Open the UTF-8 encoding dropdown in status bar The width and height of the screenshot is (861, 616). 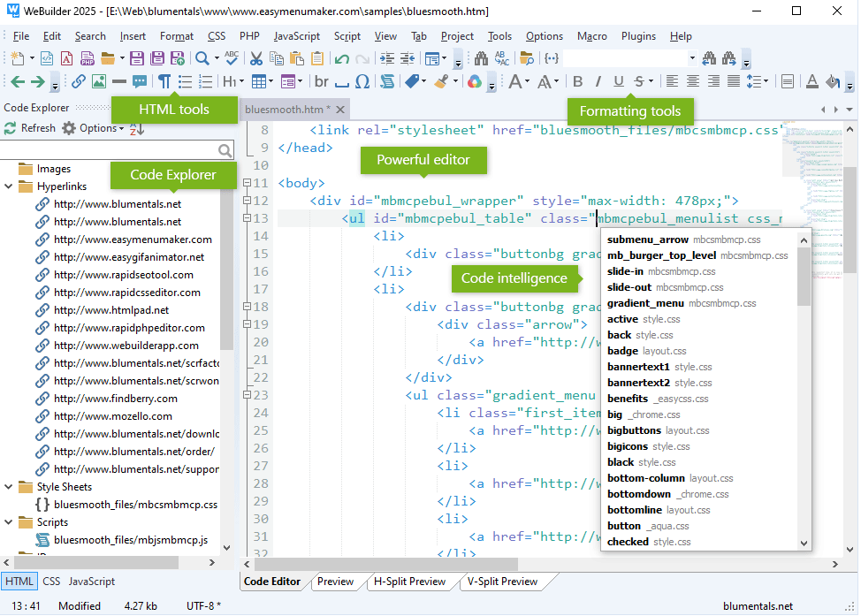pos(202,606)
